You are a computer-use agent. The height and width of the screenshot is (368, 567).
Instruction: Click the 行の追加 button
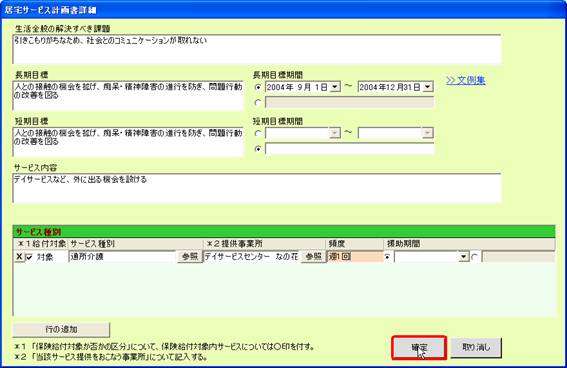(x=61, y=329)
